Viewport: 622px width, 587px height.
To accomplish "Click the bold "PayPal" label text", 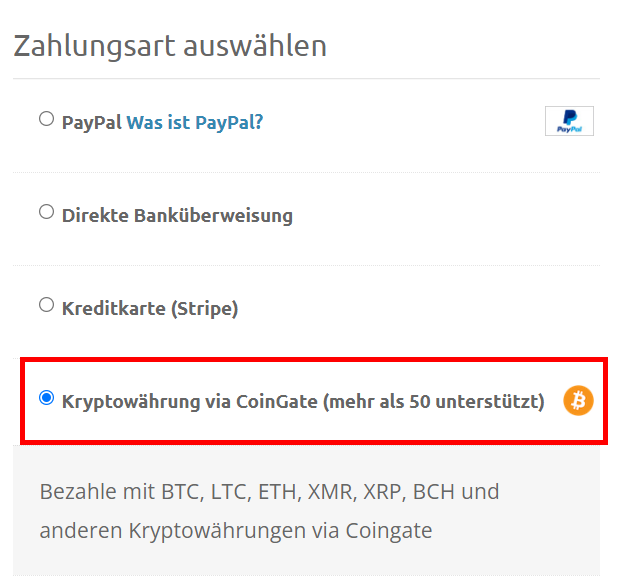I will 91,122.
